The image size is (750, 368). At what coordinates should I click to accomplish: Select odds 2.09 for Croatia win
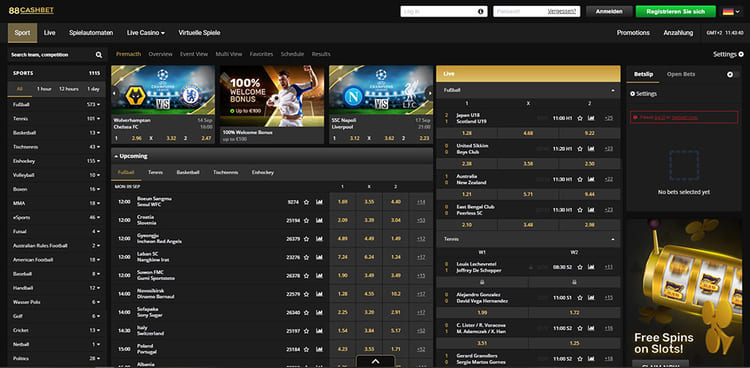click(x=342, y=220)
